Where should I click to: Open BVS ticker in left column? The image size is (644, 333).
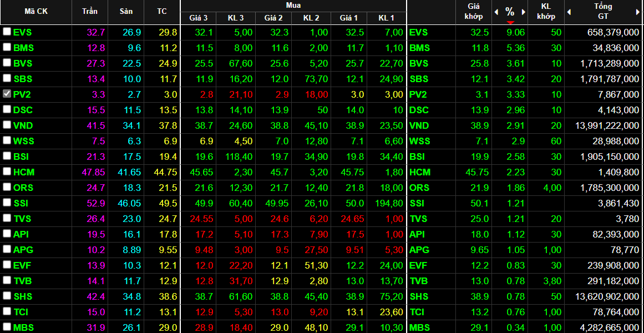[24, 63]
